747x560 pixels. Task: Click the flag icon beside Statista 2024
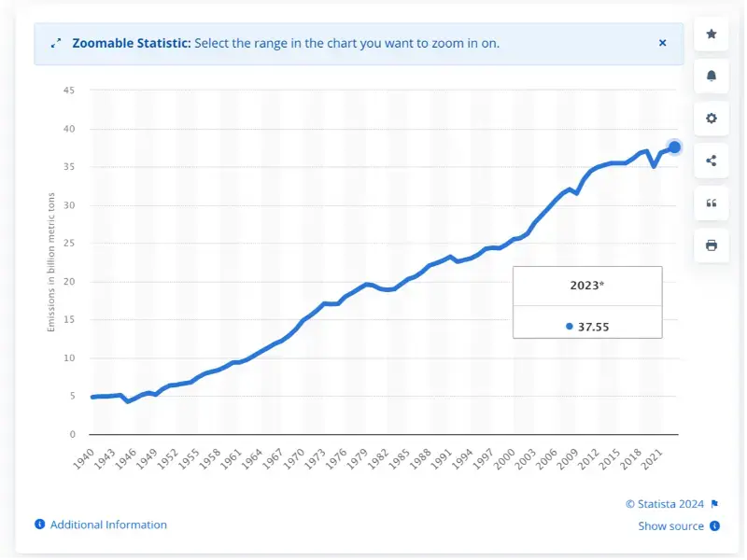(716, 505)
